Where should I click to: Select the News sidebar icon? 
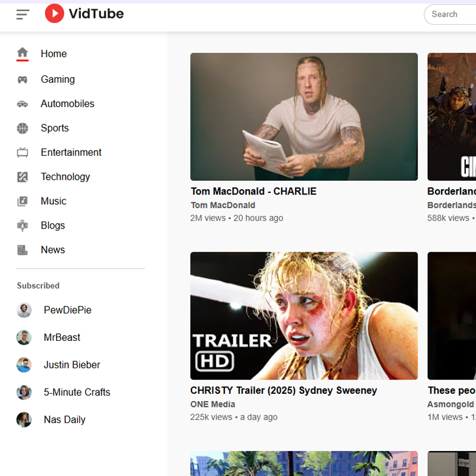[23, 250]
